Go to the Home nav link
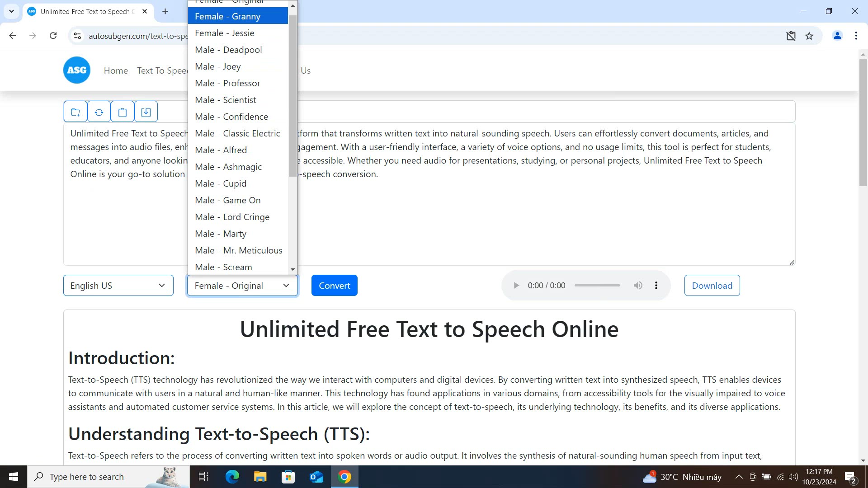Image resolution: width=868 pixels, height=488 pixels. coord(116,70)
